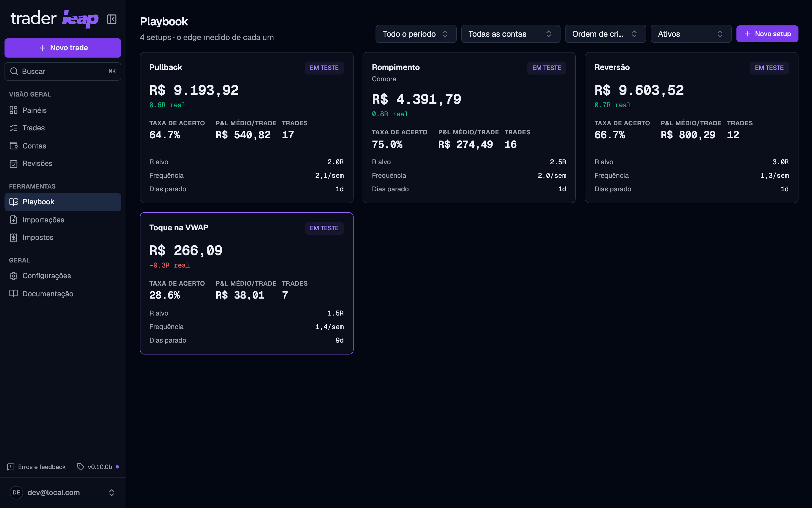Click the R$ 540,82 average P&L
Viewport: 812px width, 508px height.
pyautogui.click(x=243, y=135)
